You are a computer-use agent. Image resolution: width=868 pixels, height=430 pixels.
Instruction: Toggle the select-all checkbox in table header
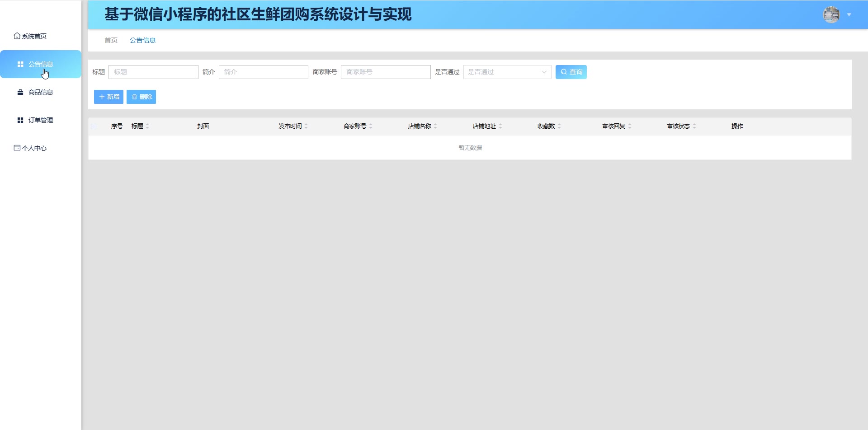[x=94, y=126]
